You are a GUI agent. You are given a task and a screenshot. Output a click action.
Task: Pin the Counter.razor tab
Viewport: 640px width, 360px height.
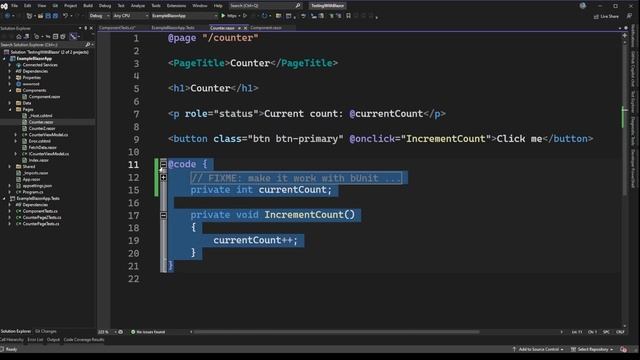point(239,28)
